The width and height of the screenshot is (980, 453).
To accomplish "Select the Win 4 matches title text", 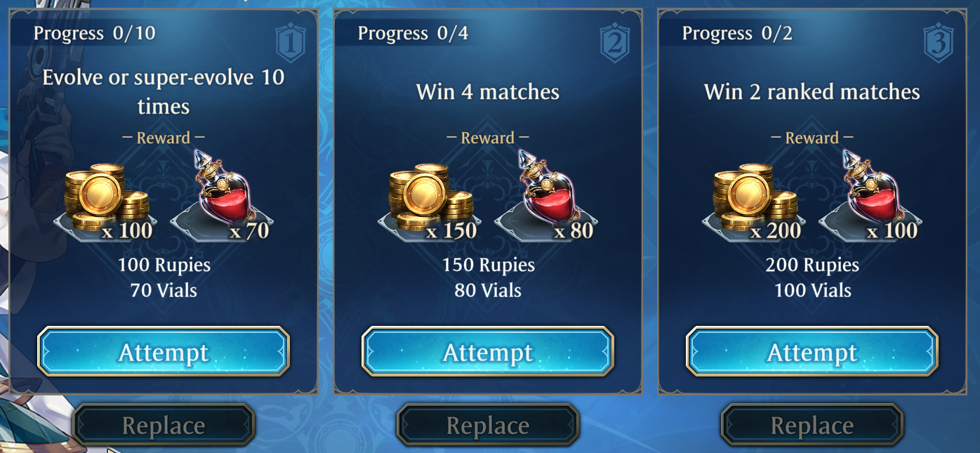I will (488, 92).
